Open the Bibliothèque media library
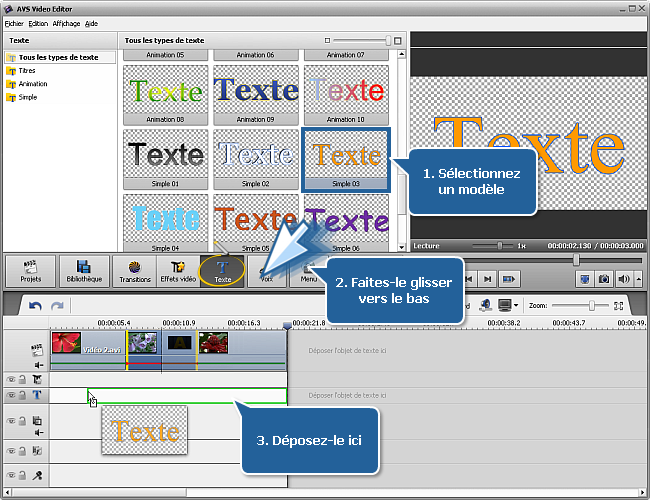The height and width of the screenshot is (500, 650). click(x=84, y=271)
